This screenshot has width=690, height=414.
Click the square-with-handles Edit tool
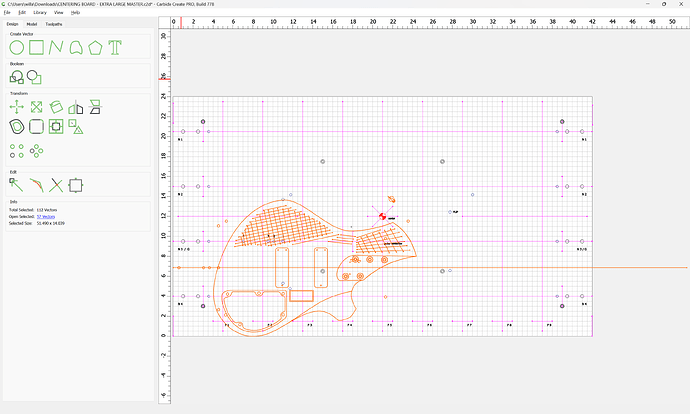click(76, 185)
